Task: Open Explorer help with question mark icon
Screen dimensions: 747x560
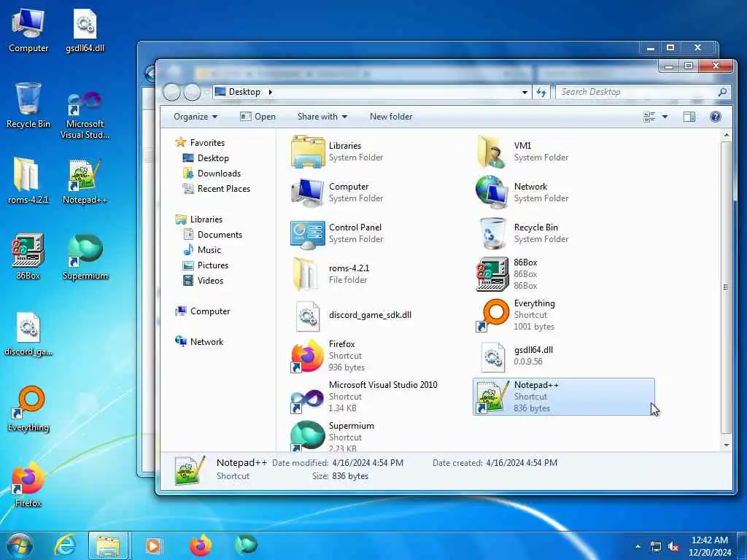Action: (715, 117)
